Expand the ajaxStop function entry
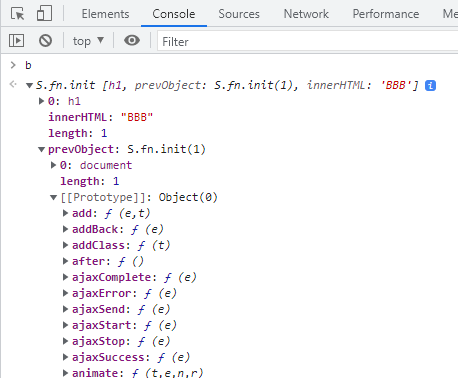Screen dimensions: 458x378 click(65, 341)
